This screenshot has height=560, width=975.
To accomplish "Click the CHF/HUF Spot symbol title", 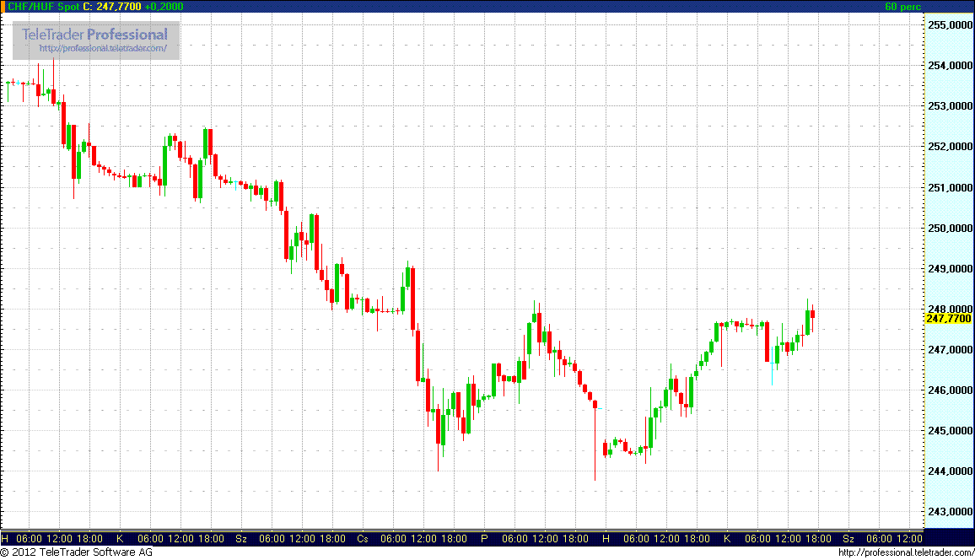I will pos(44,6).
